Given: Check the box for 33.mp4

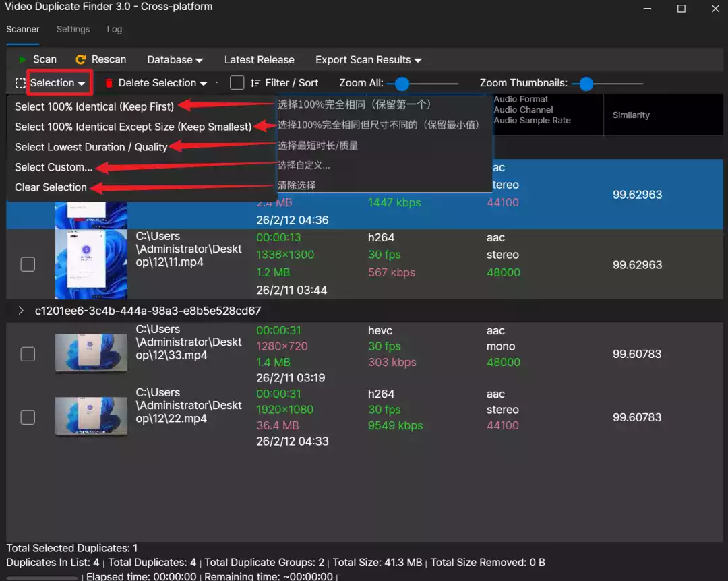Looking at the screenshot, I should tap(28, 354).
